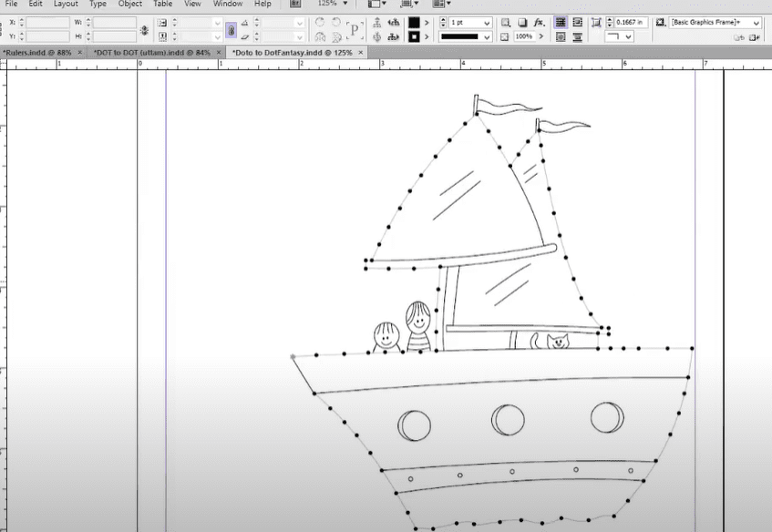The width and height of the screenshot is (772, 532).
Task: Switch to the Rulers.indd tab
Action: tap(36, 53)
